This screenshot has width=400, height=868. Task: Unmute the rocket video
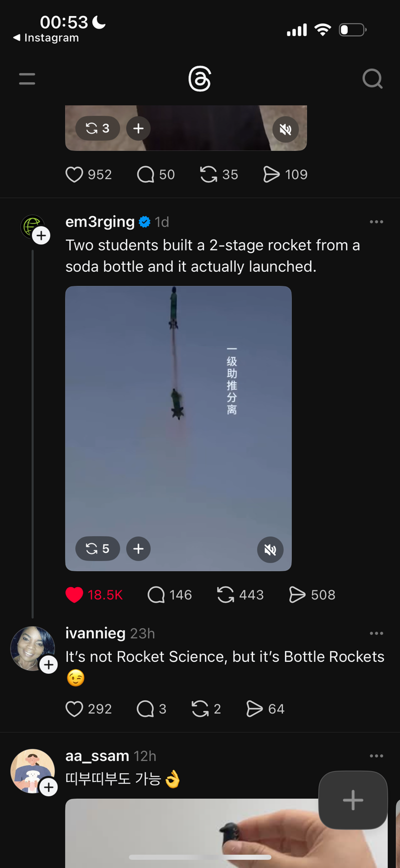coord(270,549)
